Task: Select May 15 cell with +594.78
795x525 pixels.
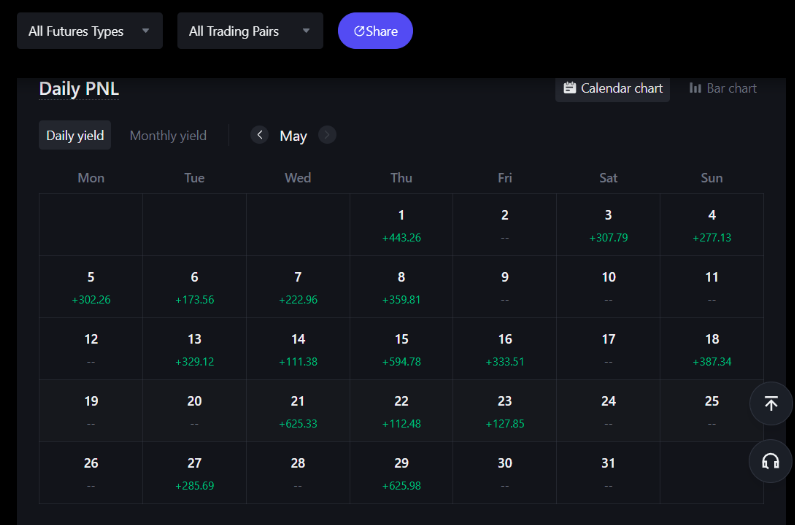Action: [x=401, y=349]
